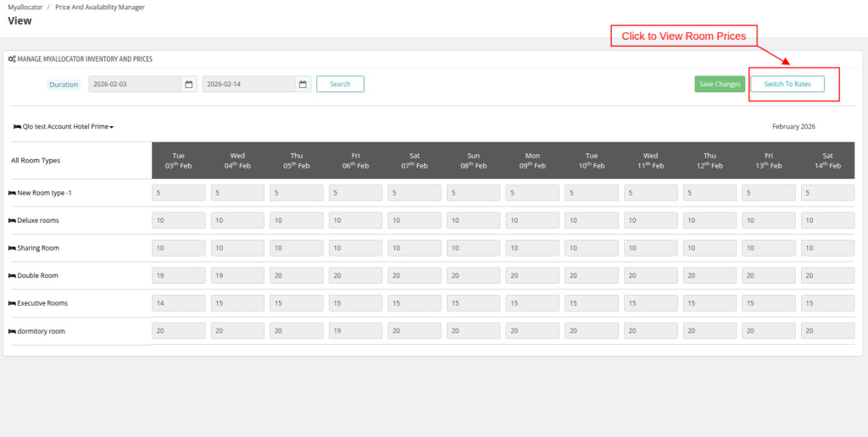This screenshot has width=868, height=437.
Task: Click bed icon beside Double Room
Action: (x=12, y=275)
